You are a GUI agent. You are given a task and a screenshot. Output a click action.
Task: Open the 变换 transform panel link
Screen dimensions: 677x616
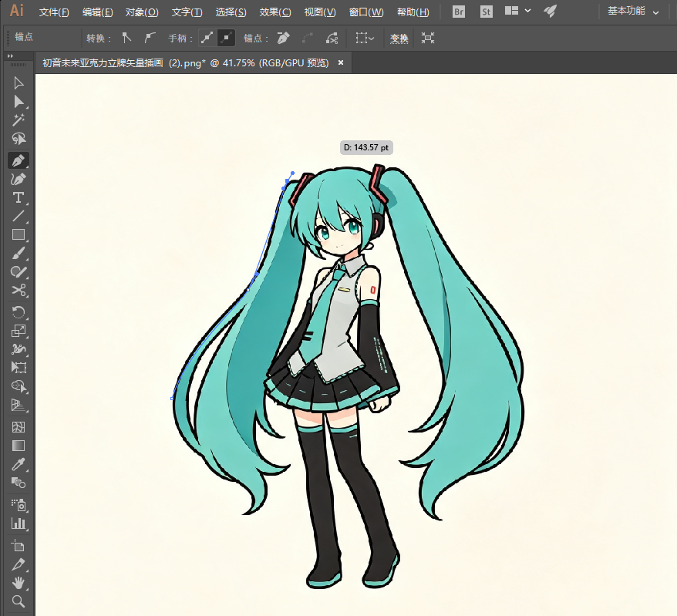coord(399,39)
